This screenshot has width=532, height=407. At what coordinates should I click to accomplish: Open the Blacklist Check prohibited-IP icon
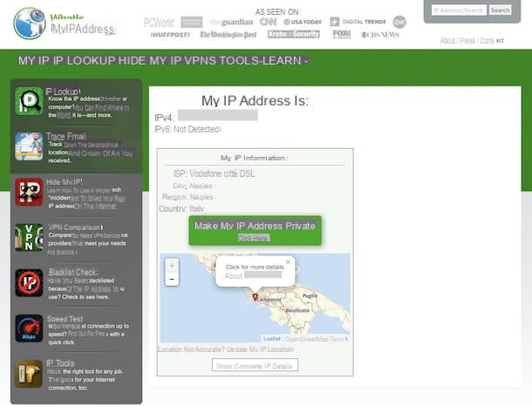(29, 282)
